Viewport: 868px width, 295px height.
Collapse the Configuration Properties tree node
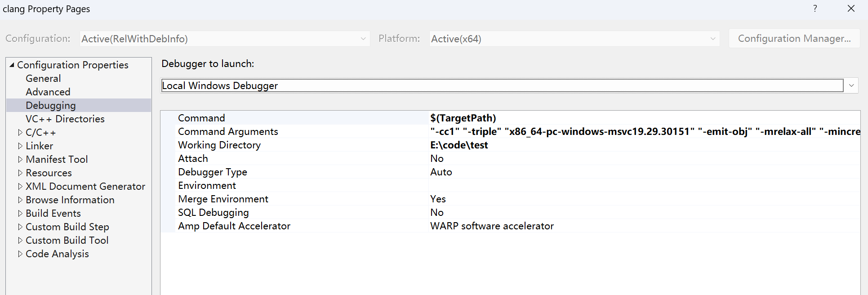(12, 65)
